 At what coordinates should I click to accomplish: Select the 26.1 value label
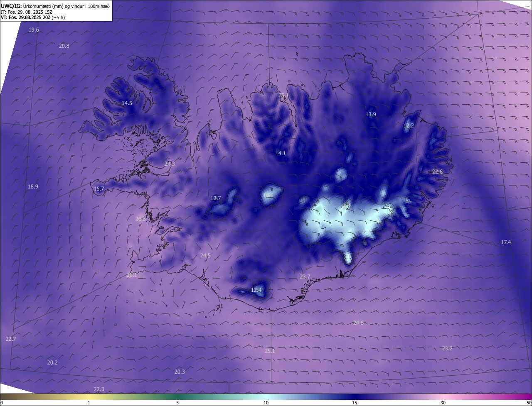click(131, 275)
